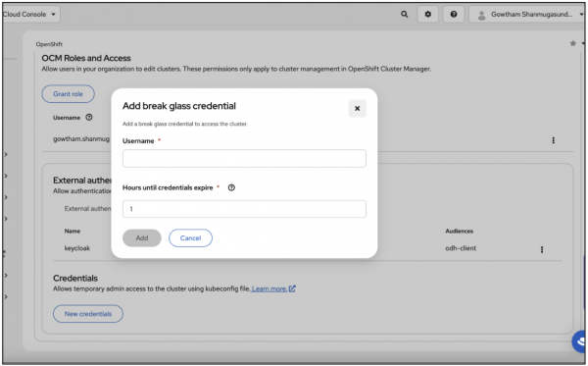The width and height of the screenshot is (588, 366).
Task: Click the gowtham.shanmug username cell
Action: (81, 139)
